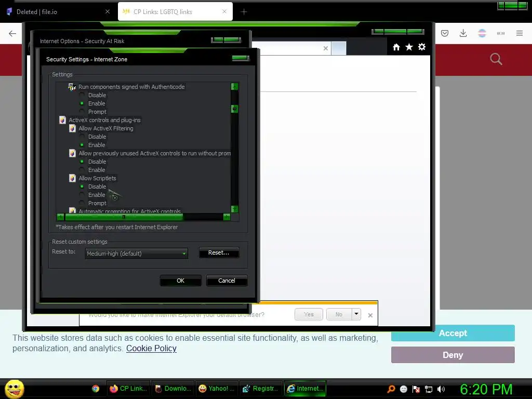Image resolution: width=532 pixels, height=399 pixels.
Task: Open Internet... taskbar item
Action: click(304, 389)
